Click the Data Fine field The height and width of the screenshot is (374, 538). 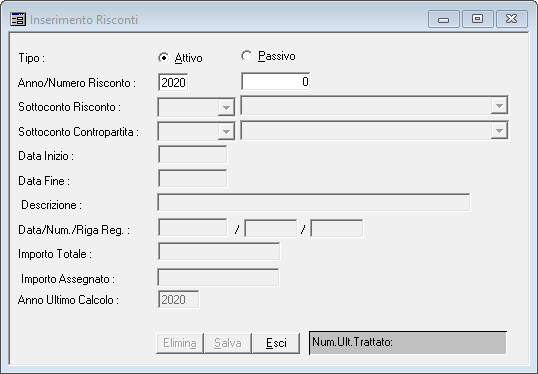(x=192, y=178)
